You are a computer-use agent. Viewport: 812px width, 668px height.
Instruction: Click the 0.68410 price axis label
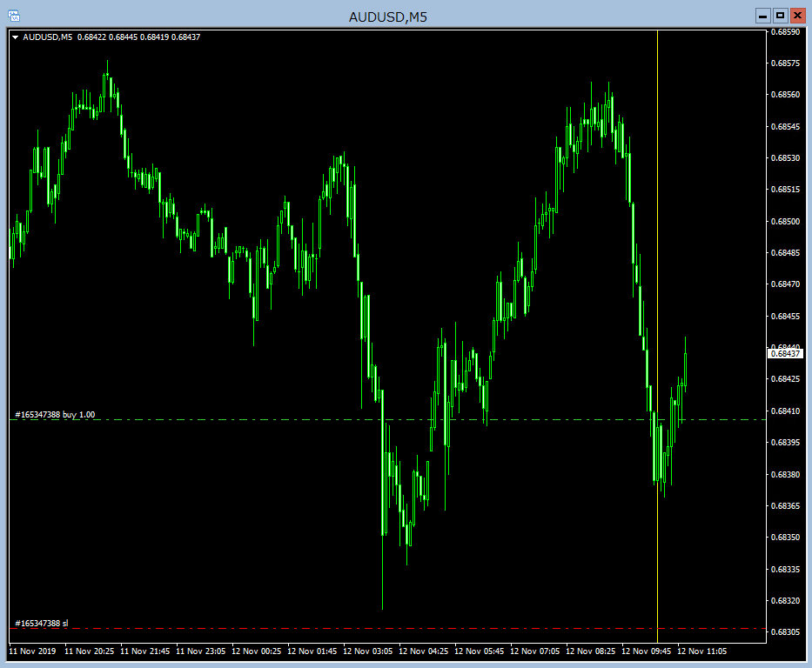point(785,411)
